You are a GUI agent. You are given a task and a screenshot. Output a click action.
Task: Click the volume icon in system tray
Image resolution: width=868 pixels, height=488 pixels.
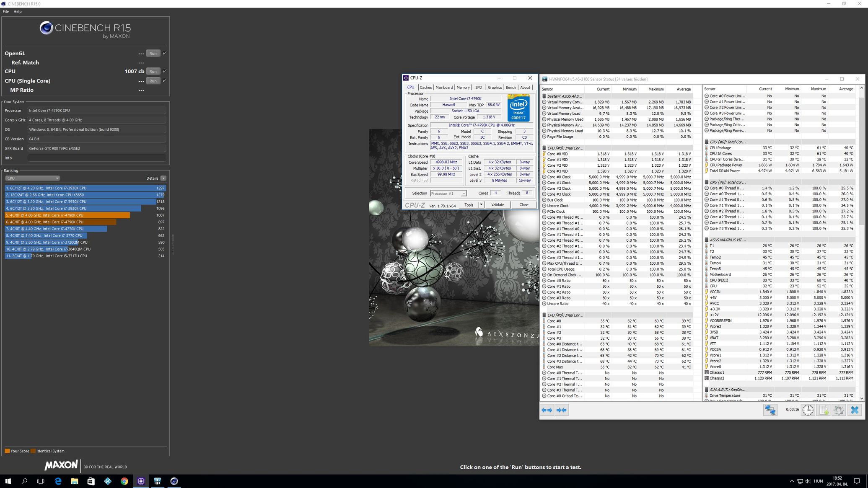coord(808,481)
